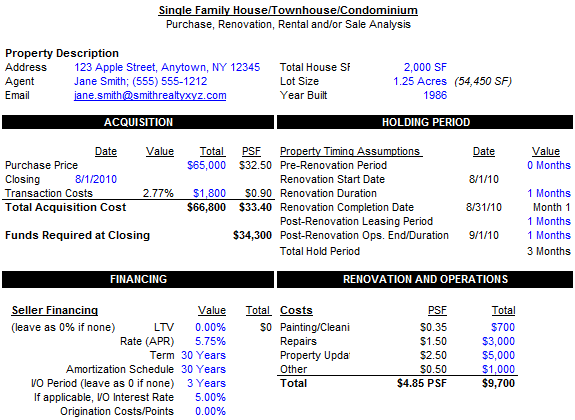Select the 8/1/2010 closing date cell

(x=96, y=179)
